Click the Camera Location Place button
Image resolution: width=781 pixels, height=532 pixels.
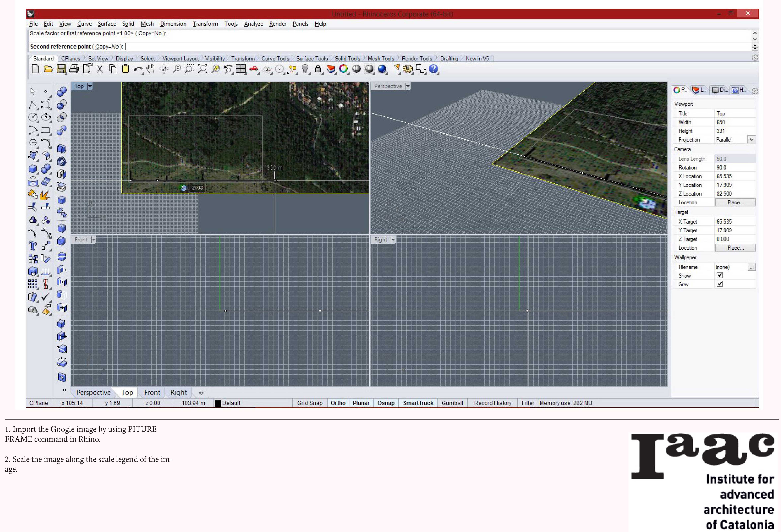coord(735,202)
